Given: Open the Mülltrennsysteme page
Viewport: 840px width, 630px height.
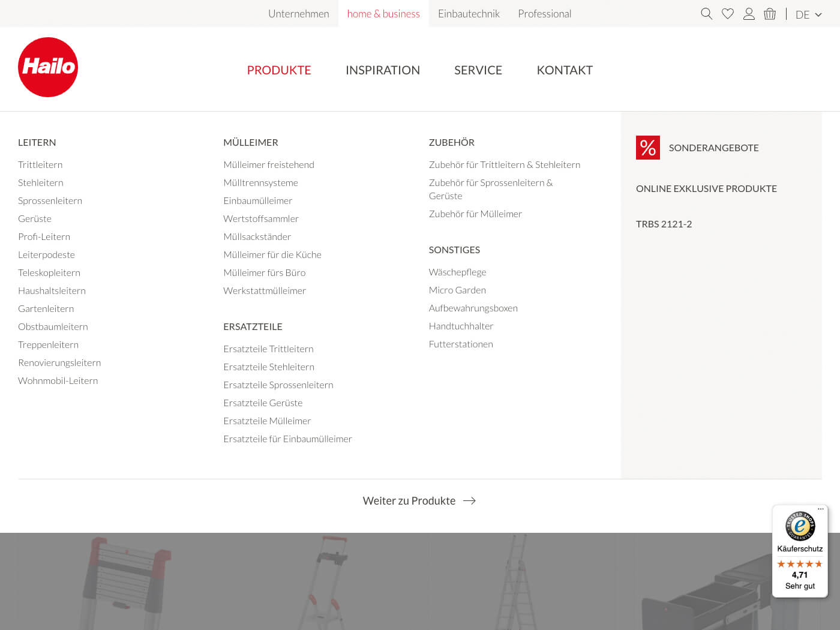Looking at the screenshot, I should point(260,182).
